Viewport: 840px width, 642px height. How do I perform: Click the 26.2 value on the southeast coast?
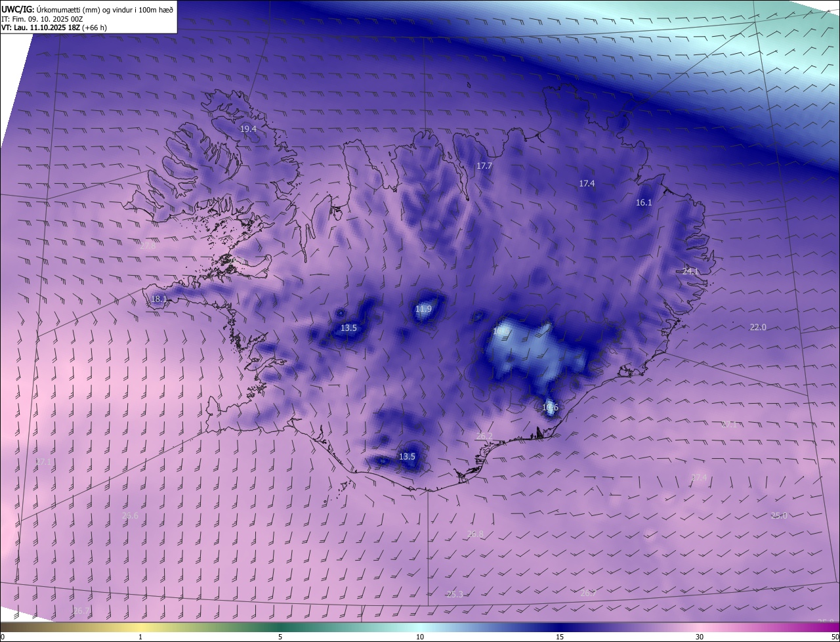tap(484, 436)
